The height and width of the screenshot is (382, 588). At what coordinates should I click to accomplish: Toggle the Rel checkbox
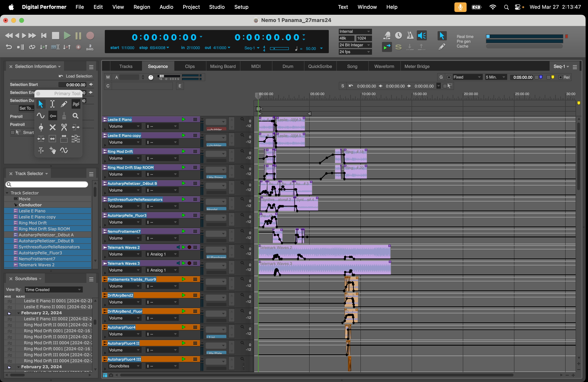561,77
